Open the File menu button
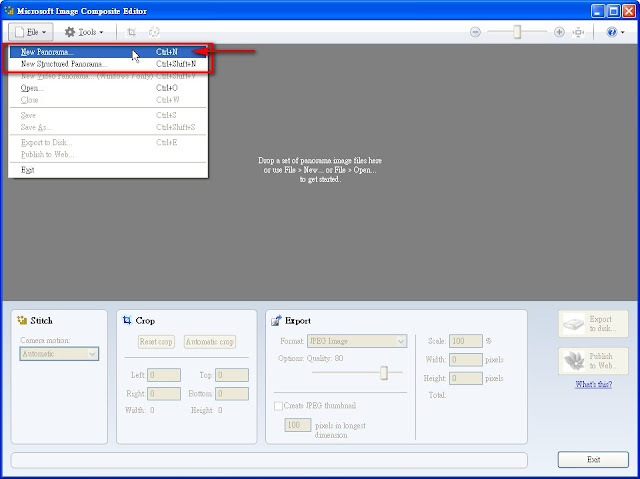This screenshot has width=640, height=479. pyautogui.click(x=31, y=32)
